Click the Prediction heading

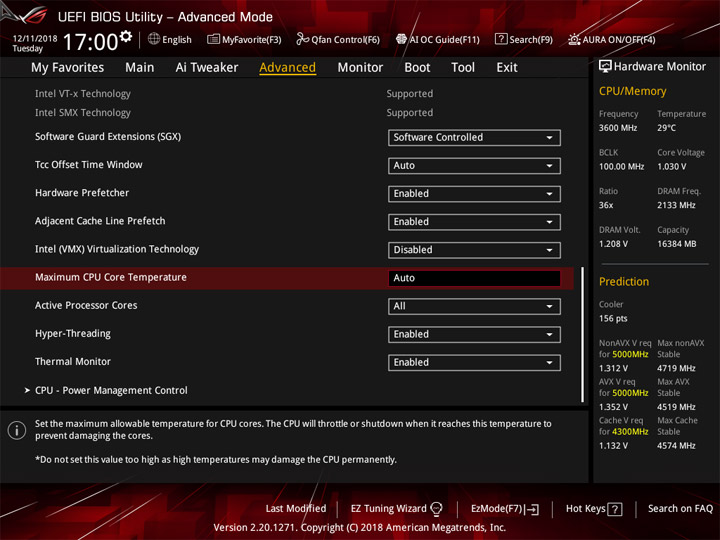pos(624,281)
